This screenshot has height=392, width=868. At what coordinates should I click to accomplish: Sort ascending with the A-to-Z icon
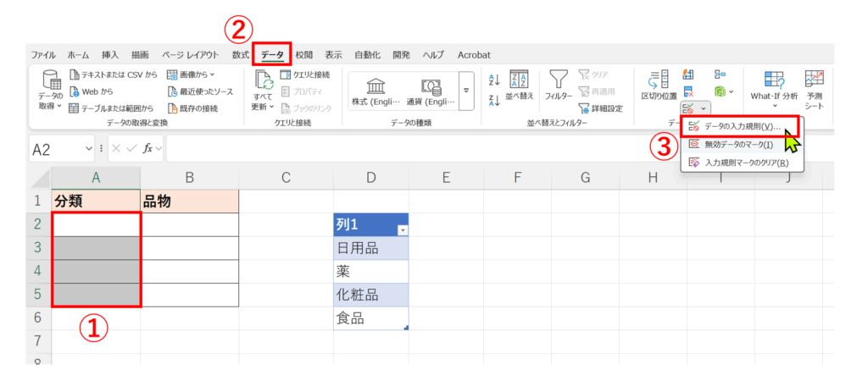(x=494, y=80)
